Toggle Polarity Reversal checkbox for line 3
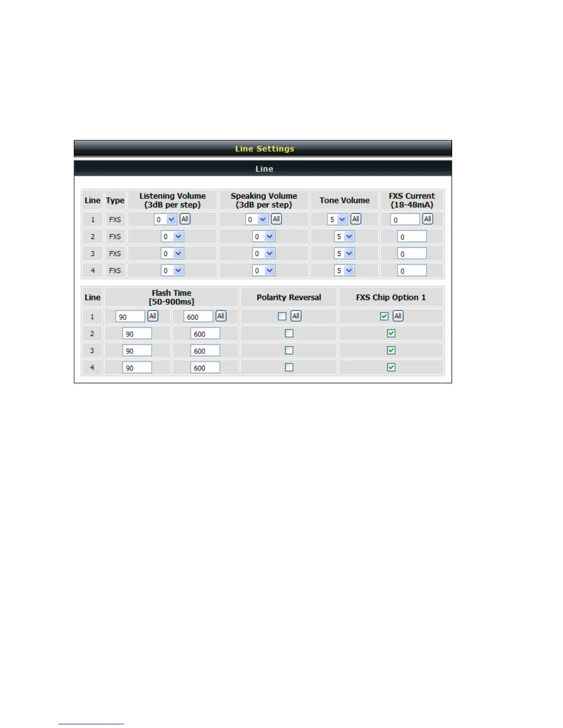Screen dimensions: 563x728 pos(289,350)
